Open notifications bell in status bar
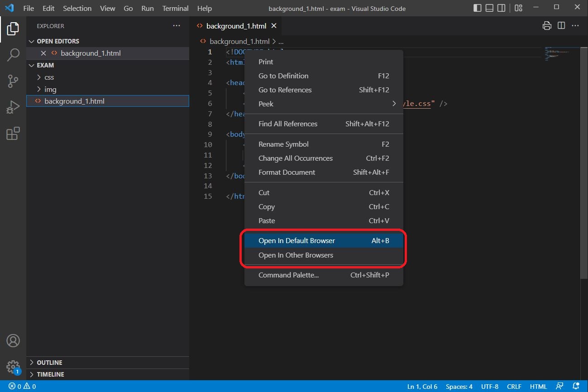Screen dimensions: 588x392 click(x=577, y=386)
